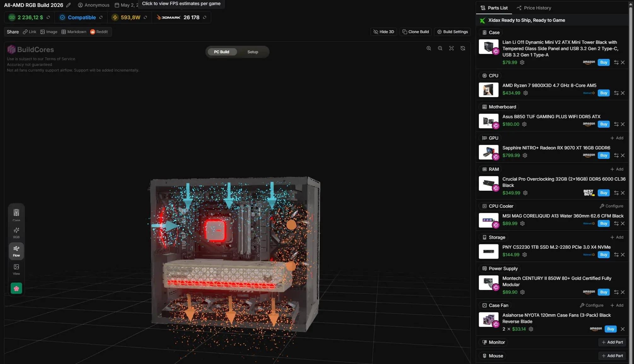Click the MSI MAG CORELIQUID cooler thumbnail
Image resolution: width=634 pixels, height=364 pixels.
(x=489, y=220)
